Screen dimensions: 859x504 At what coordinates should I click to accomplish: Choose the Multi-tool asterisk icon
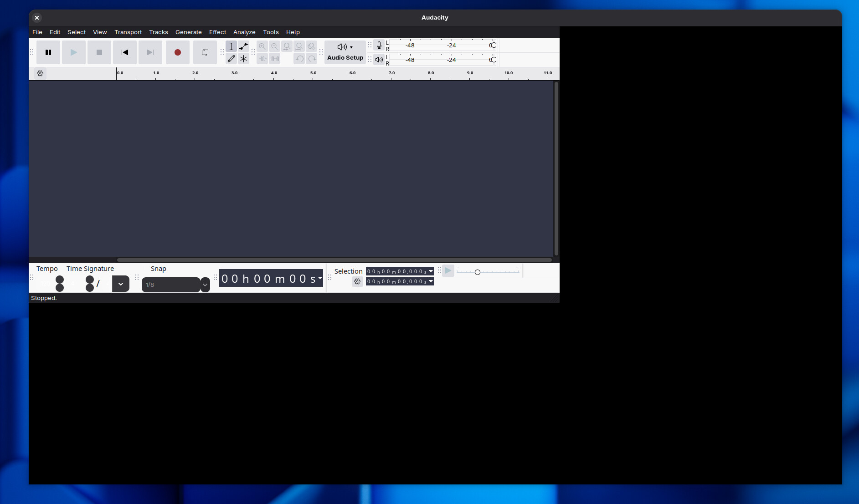[244, 59]
